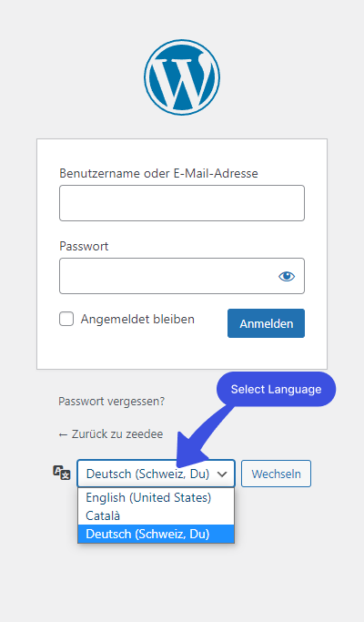Open the Passwort vergessen? link

point(111,401)
